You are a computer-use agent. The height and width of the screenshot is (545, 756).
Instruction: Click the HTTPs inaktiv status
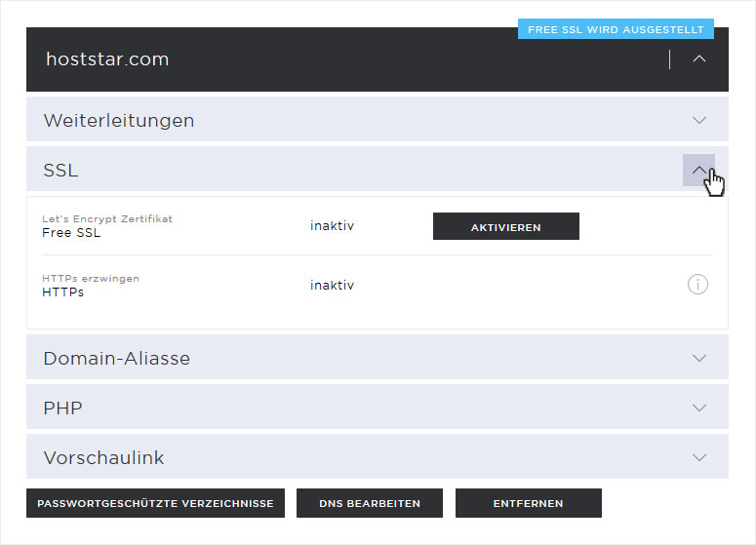click(x=332, y=286)
